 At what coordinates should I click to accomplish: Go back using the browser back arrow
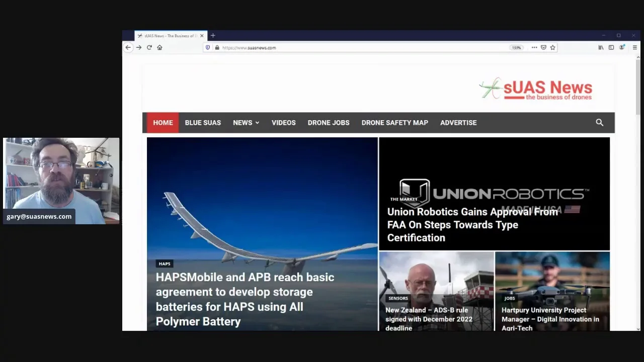click(x=128, y=47)
